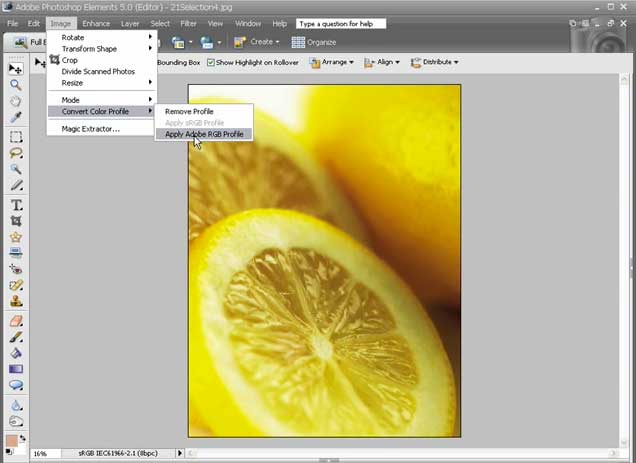
Task: Open the Enhance menu
Action: click(x=96, y=24)
